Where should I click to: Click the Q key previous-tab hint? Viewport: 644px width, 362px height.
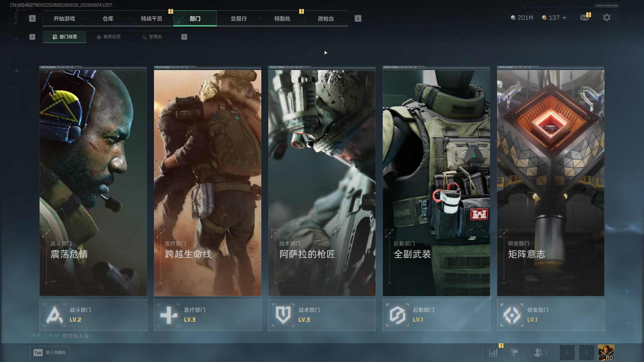coord(32,18)
